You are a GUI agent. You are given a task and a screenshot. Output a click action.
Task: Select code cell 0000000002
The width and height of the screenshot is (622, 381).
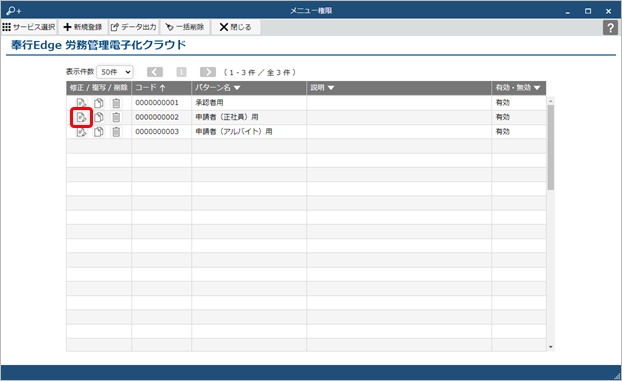161,117
